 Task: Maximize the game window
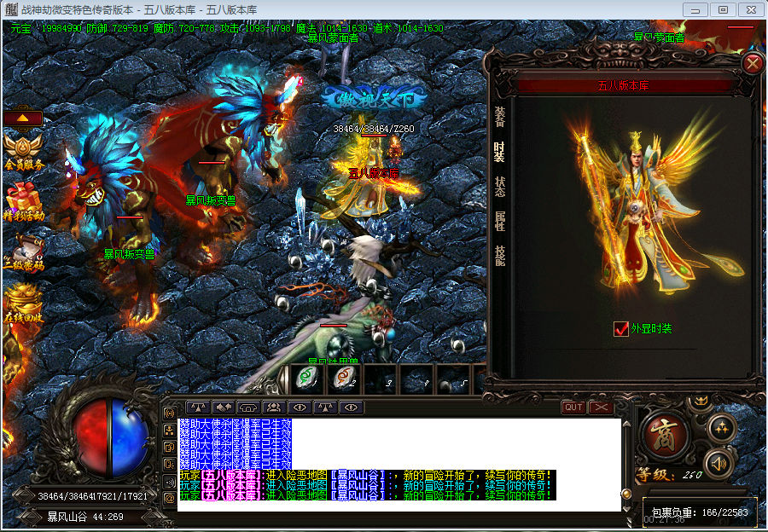[x=723, y=9]
